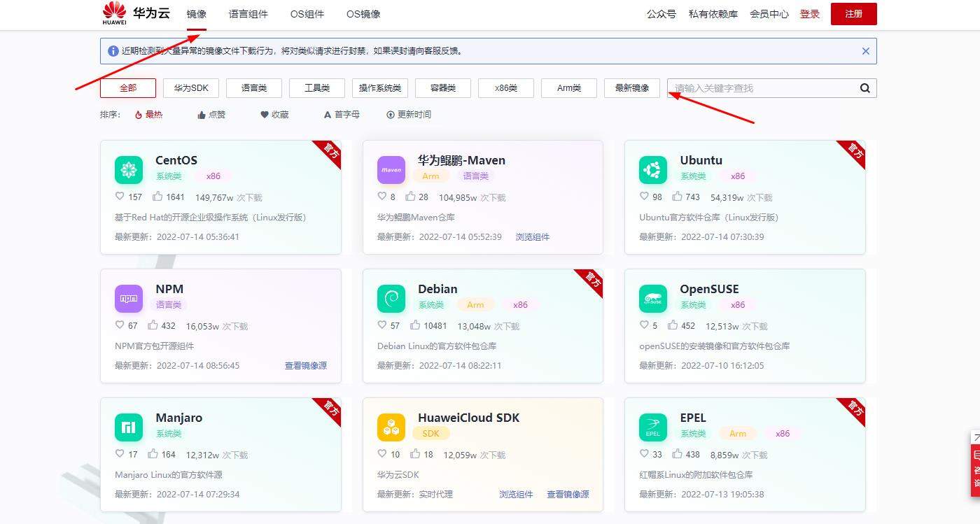Favorite CentOS with the heart icon
The width and height of the screenshot is (980, 524).
click(x=120, y=197)
